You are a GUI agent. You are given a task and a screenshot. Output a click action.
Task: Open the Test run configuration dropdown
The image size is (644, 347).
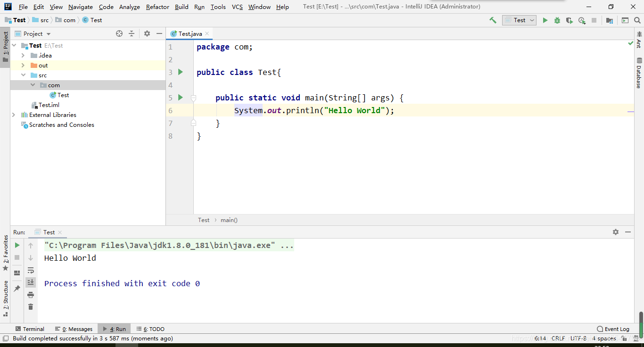coord(520,20)
